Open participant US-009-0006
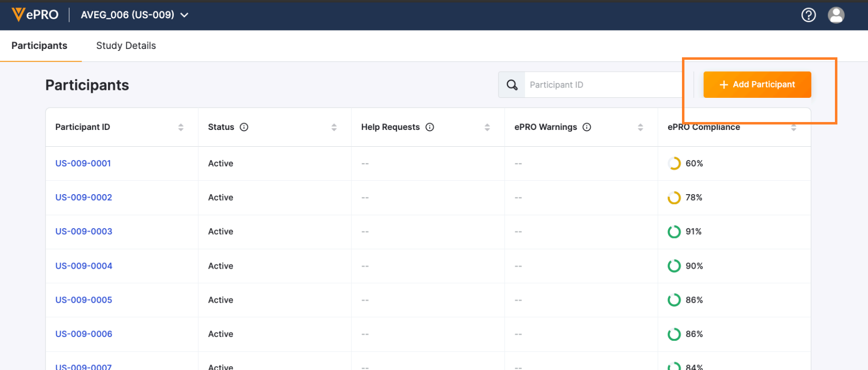This screenshot has width=868, height=370. point(83,334)
